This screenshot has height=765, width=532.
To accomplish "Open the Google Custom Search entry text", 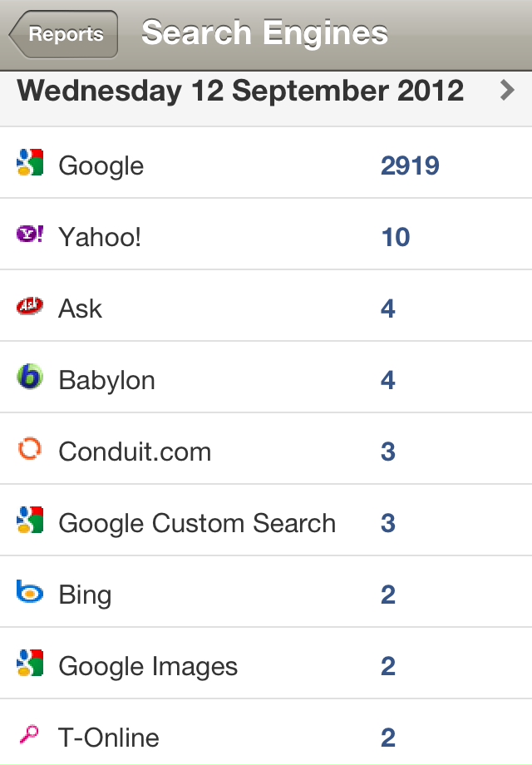I will tap(197, 524).
